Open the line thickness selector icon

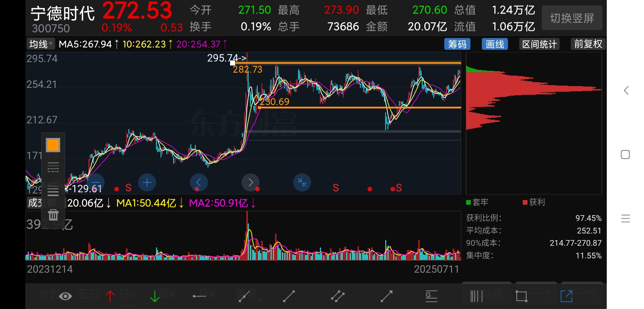[53, 191]
